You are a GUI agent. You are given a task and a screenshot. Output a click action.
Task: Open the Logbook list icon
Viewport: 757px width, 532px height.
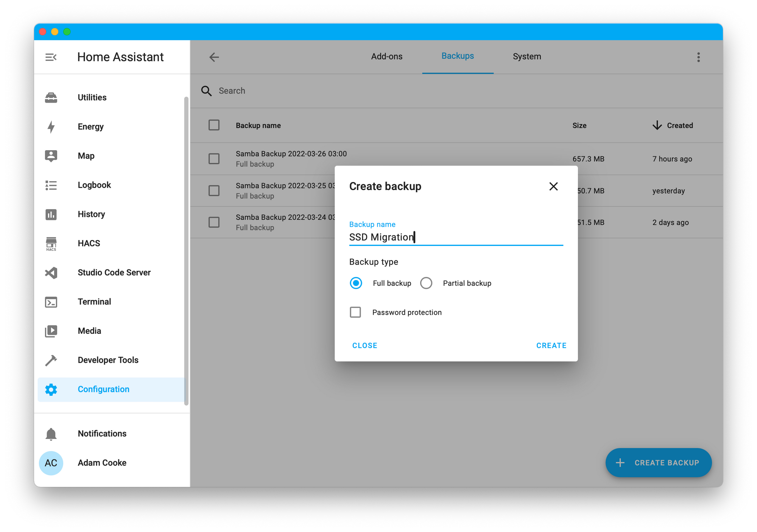click(x=51, y=185)
